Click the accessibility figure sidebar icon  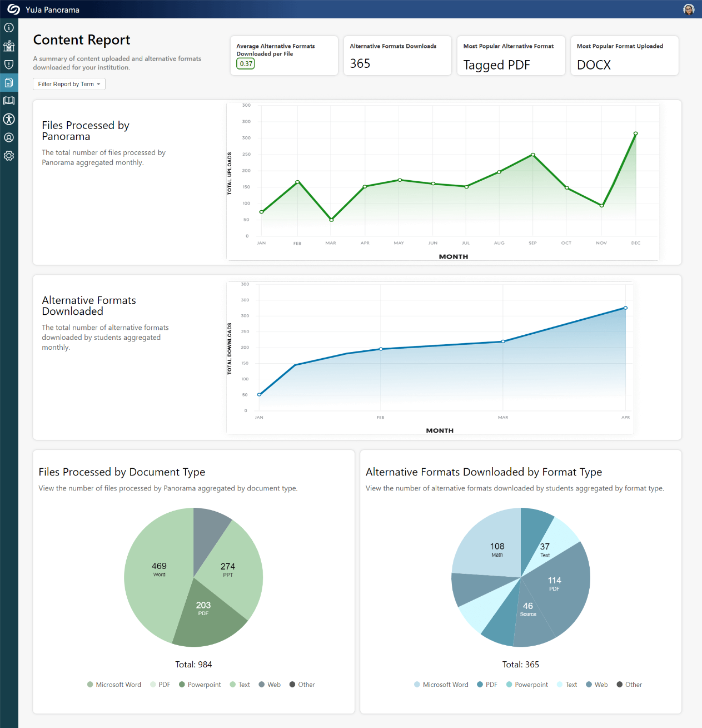point(9,119)
